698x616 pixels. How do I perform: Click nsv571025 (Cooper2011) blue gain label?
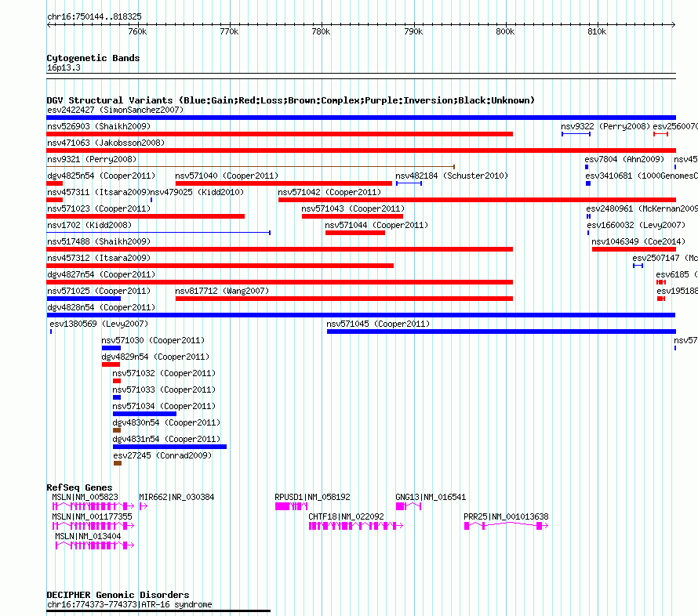(x=99, y=291)
